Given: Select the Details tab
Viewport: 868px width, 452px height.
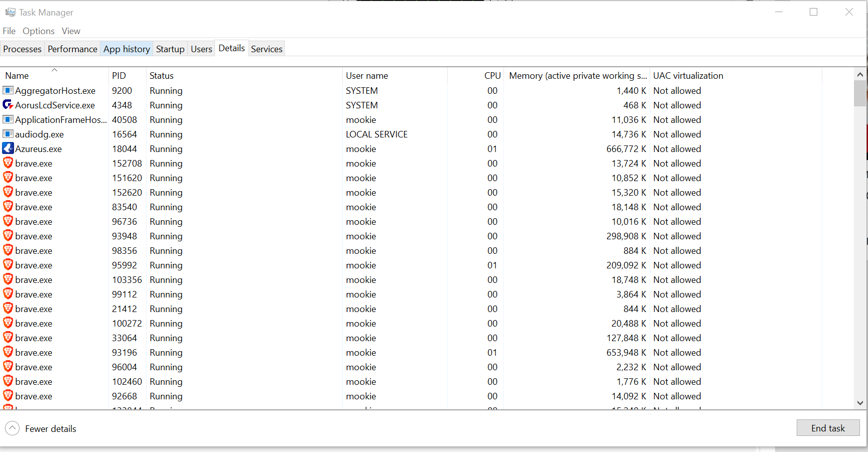Looking at the screenshot, I should [x=231, y=48].
